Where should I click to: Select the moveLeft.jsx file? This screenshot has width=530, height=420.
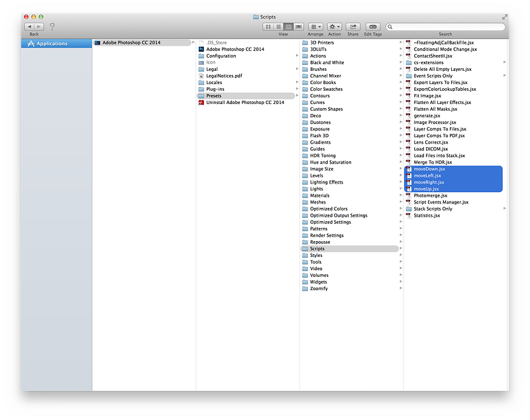[453, 176]
